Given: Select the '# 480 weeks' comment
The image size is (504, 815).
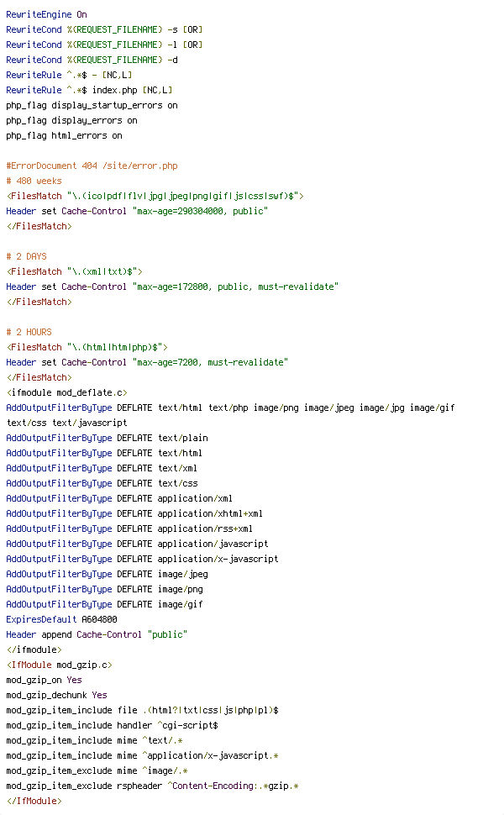Looking at the screenshot, I should tap(34, 181).
